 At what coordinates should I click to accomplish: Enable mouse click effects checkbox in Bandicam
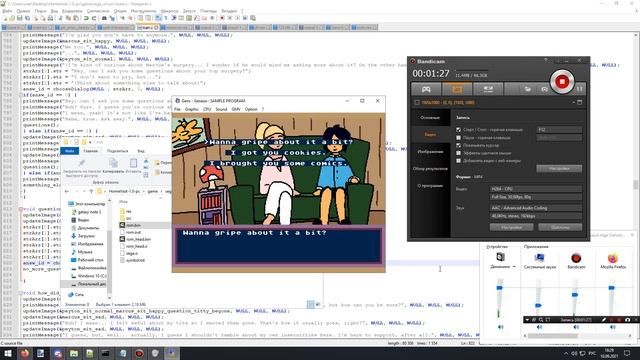(x=458, y=153)
